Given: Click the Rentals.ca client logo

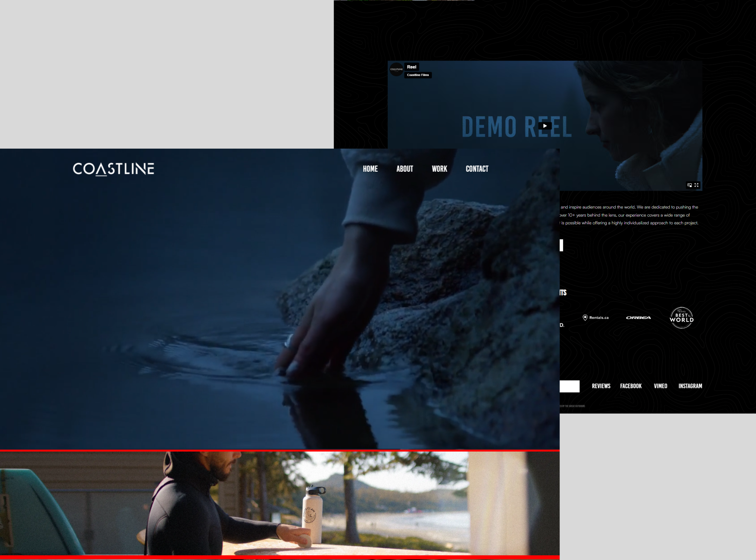Looking at the screenshot, I should [x=596, y=318].
